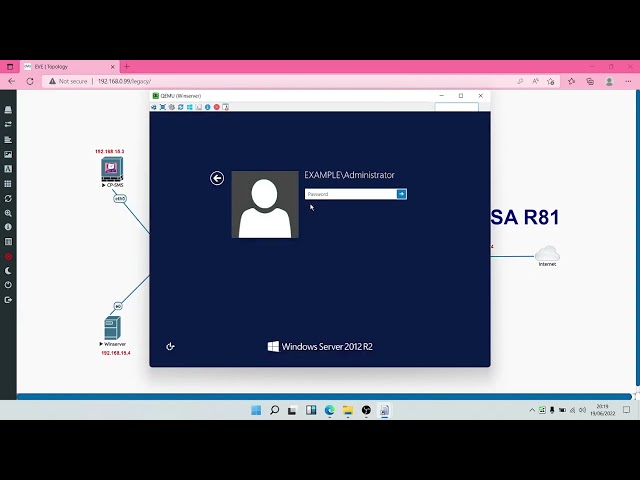Open QEMU viewer settings gear icon
This screenshot has width=640, height=480.
pyautogui.click(x=172, y=107)
